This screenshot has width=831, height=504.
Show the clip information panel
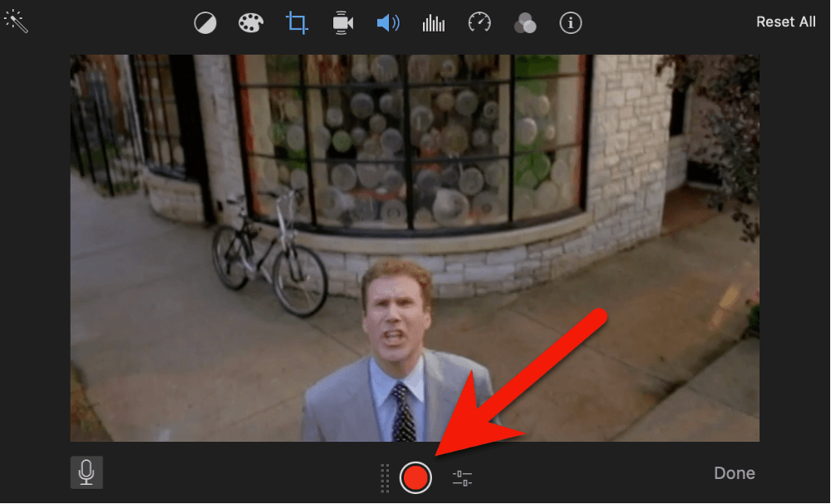point(571,23)
